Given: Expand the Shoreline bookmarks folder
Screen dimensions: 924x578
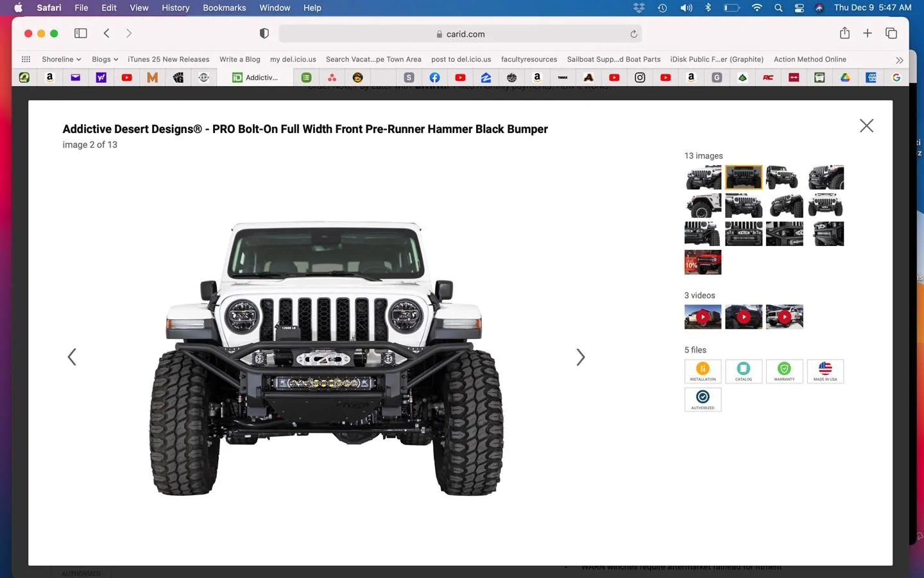Looking at the screenshot, I should pos(62,59).
